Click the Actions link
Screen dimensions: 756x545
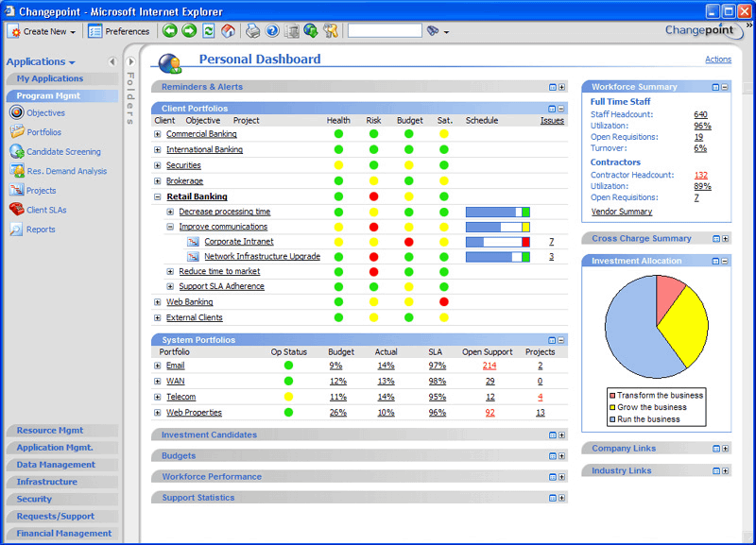(x=718, y=60)
